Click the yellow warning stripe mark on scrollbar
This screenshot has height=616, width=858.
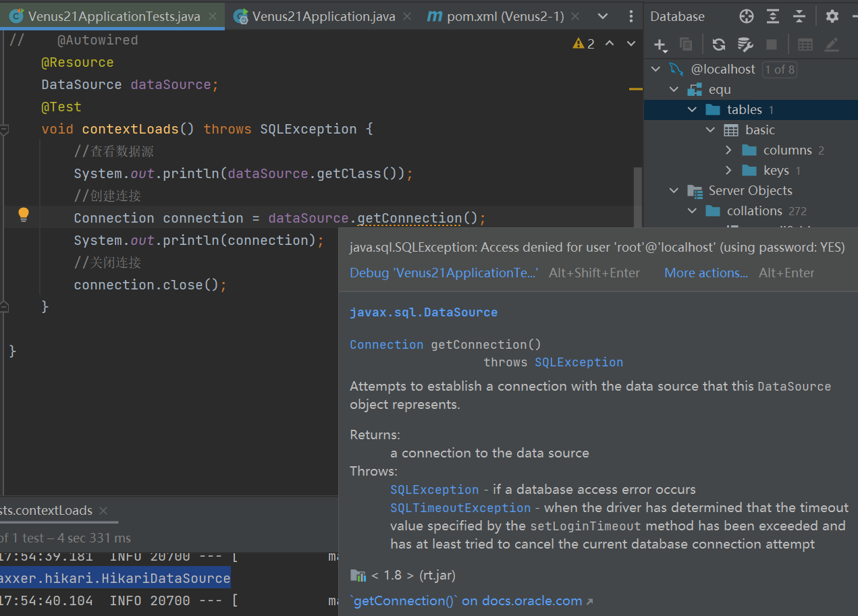point(636,88)
